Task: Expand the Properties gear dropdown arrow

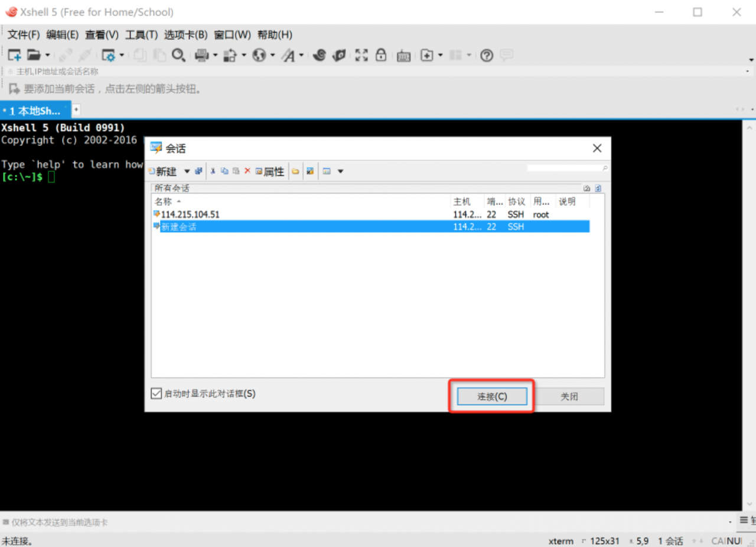Action: [122, 56]
